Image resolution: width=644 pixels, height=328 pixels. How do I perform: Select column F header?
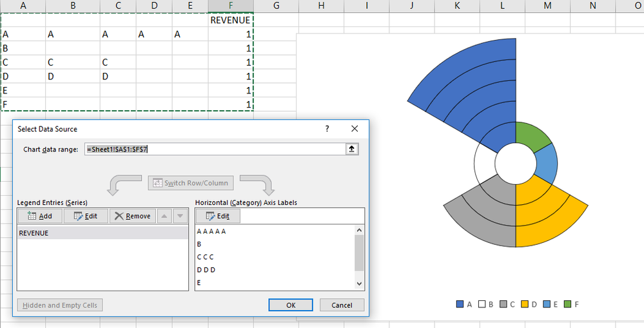point(231,6)
